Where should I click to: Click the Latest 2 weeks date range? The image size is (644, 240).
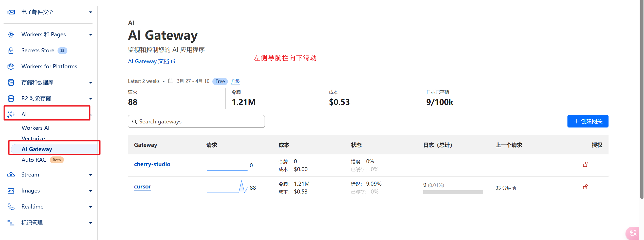[144, 81]
